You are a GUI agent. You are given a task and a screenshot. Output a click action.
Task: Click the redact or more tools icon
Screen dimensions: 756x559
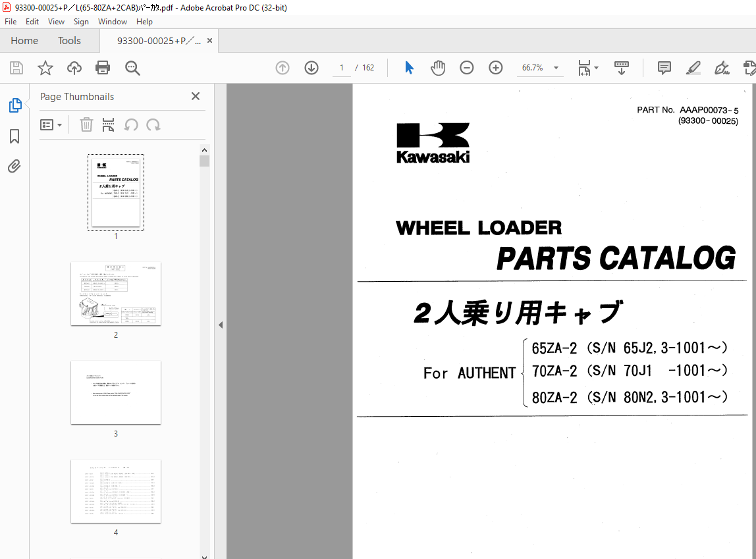click(x=749, y=68)
